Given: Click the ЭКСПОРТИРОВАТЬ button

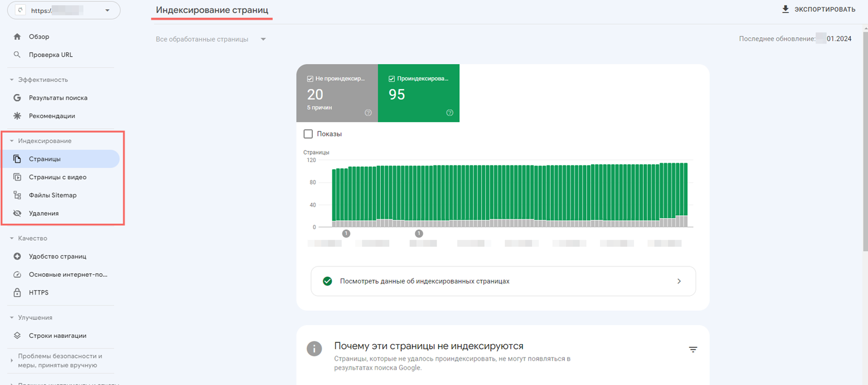Looking at the screenshot, I should pyautogui.click(x=818, y=9).
